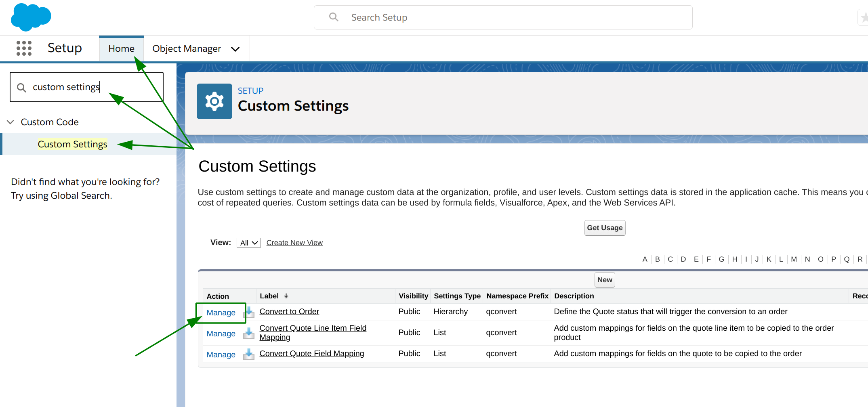Click the Search Setup magnifier icon

[334, 17]
